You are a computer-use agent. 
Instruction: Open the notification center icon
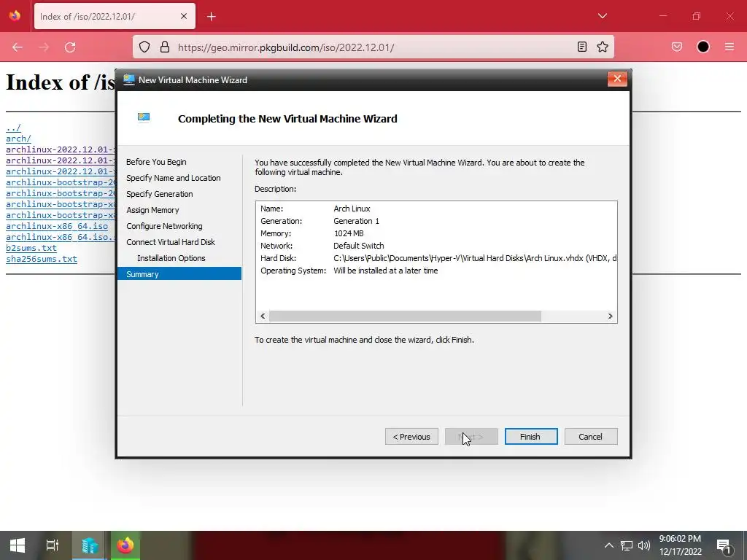point(724,545)
